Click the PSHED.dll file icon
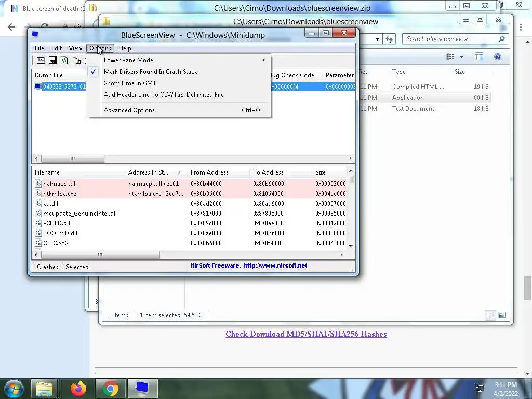This screenshot has height=399, width=532. pos(38,223)
